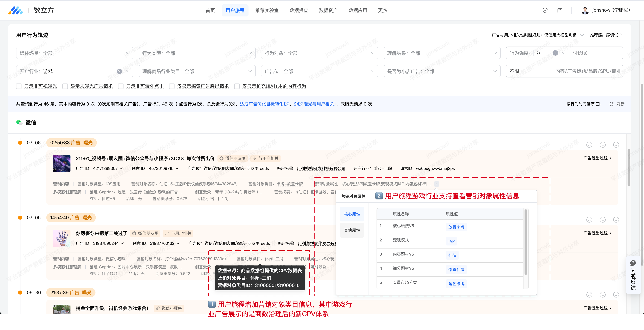Screen dimensions: 644x330
Task: Open the 问题反馈 help icon
Action: (x=633, y=263)
